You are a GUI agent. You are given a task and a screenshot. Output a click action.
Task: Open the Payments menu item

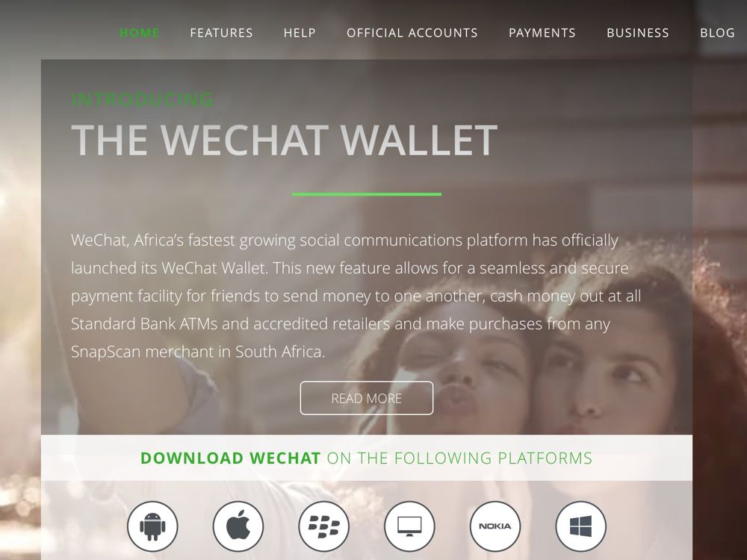[x=542, y=33]
